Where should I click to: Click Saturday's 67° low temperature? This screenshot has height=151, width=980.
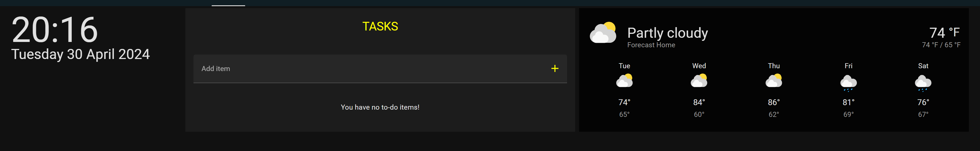click(923, 114)
